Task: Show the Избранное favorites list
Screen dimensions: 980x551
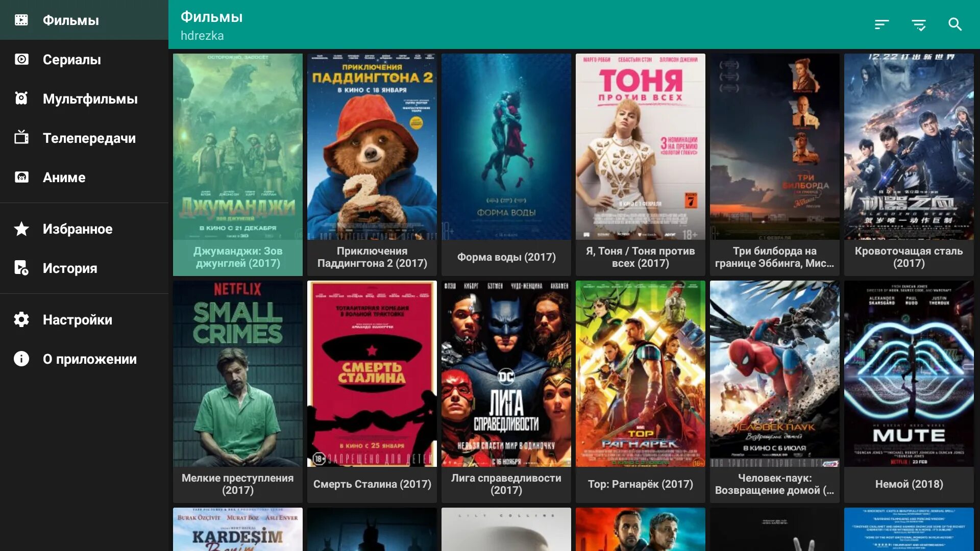Action: tap(84, 229)
